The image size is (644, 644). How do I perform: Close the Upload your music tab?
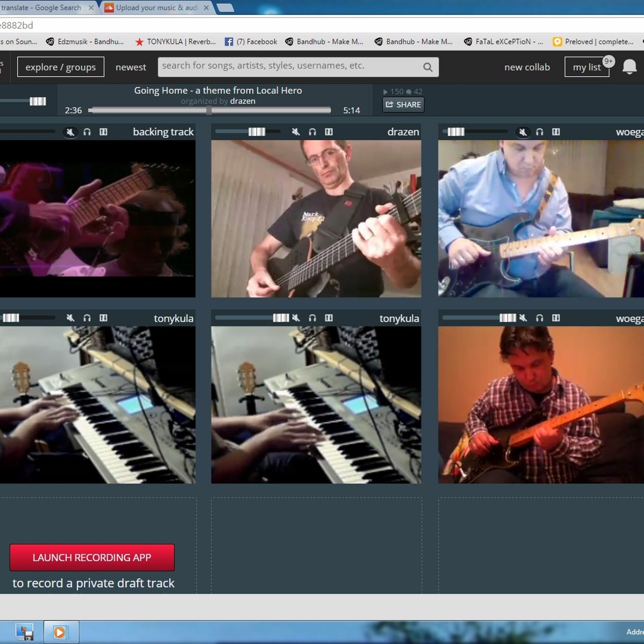206,8
